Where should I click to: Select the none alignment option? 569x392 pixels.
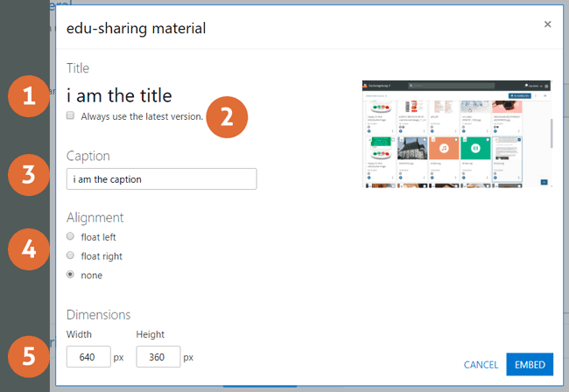[x=70, y=275]
